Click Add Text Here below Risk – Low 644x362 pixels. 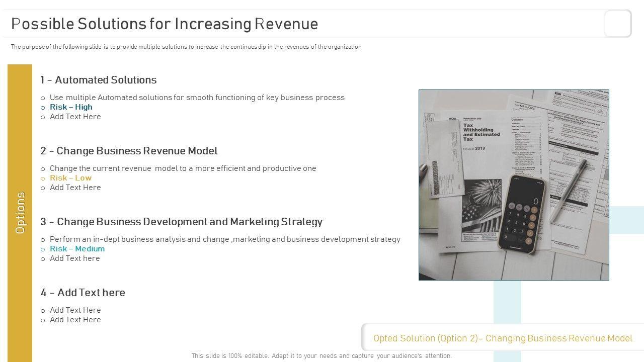[75, 188]
